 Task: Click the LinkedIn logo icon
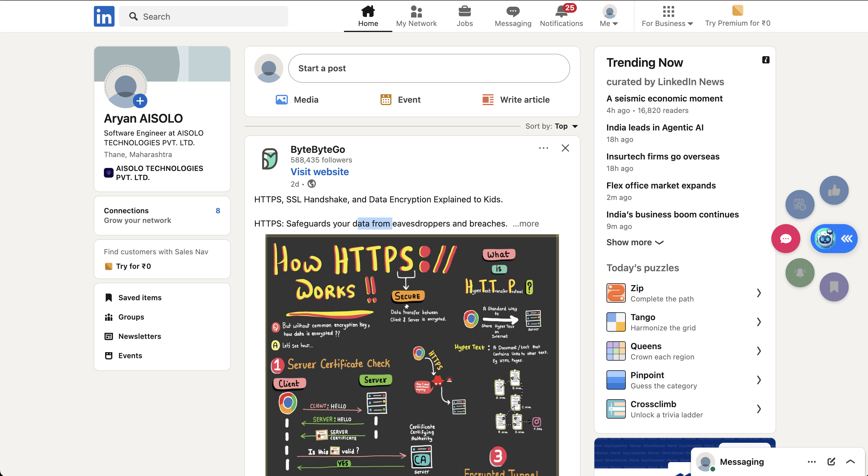coord(104,16)
